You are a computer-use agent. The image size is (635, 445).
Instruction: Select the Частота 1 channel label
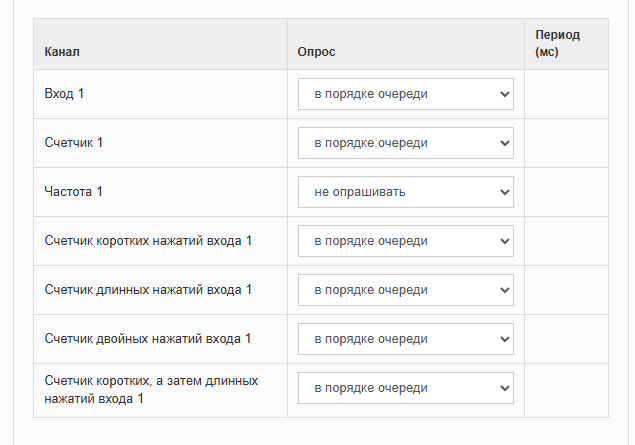point(74,192)
